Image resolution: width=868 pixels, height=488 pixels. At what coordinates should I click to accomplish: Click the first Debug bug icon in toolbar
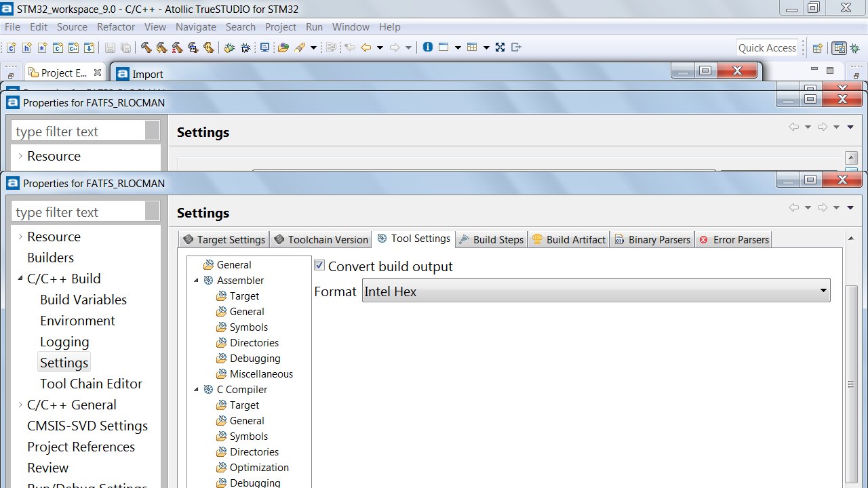coord(229,47)
